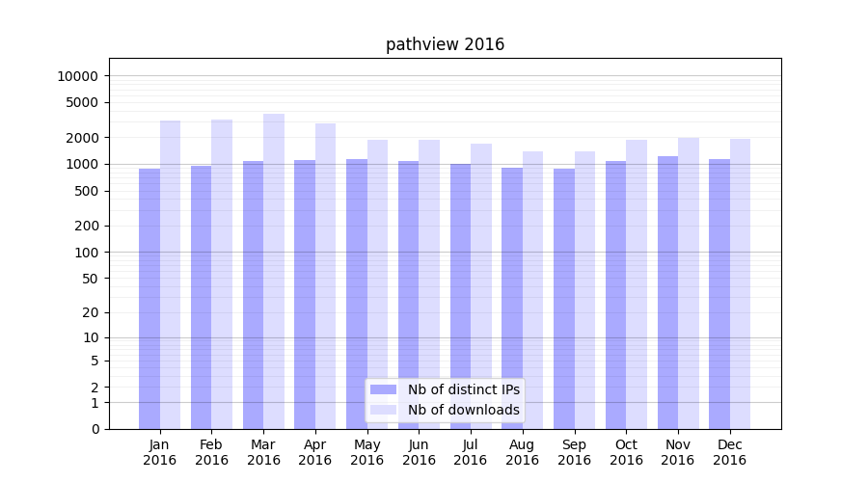This screenshot has height=482, width=868.
Task: Click the 'Oct 2016' x-axis label
Action: (x=626, y=452)
